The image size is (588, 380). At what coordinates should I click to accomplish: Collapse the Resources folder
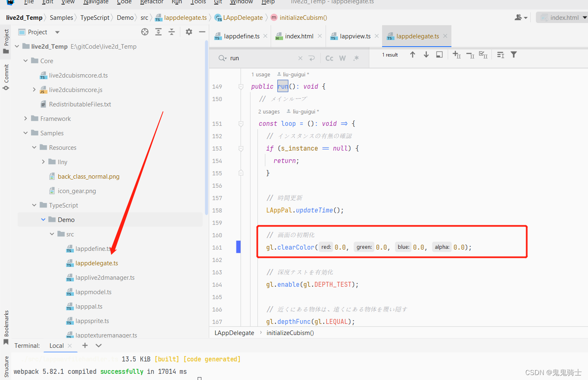pyautogui.click(x=34, y=147)
